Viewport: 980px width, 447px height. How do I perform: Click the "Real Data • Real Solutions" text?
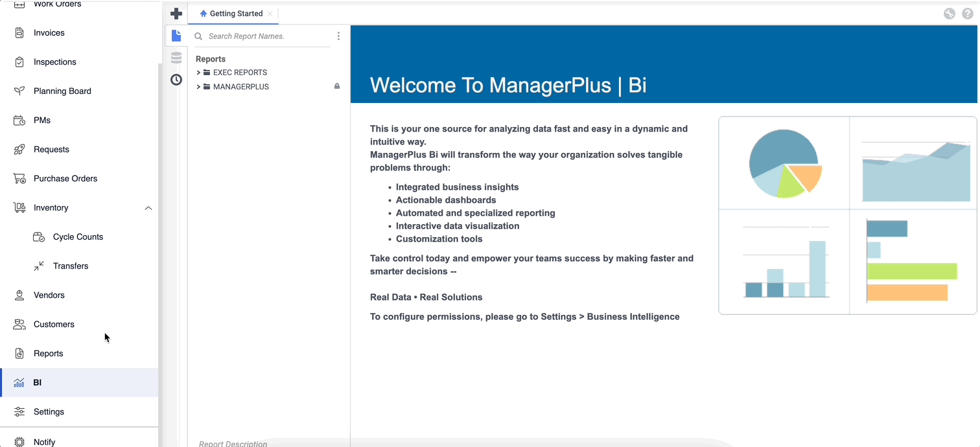tap(426, 297)
